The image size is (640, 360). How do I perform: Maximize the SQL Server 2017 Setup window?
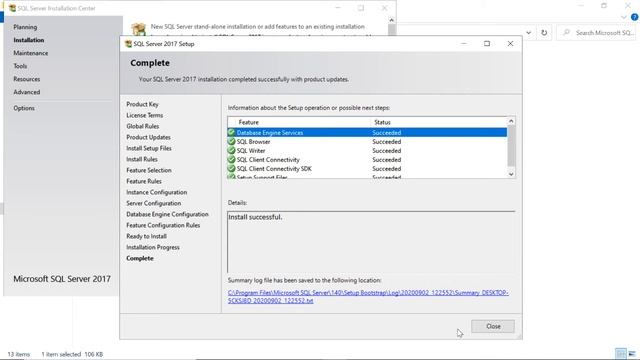[x=487, y=44]
